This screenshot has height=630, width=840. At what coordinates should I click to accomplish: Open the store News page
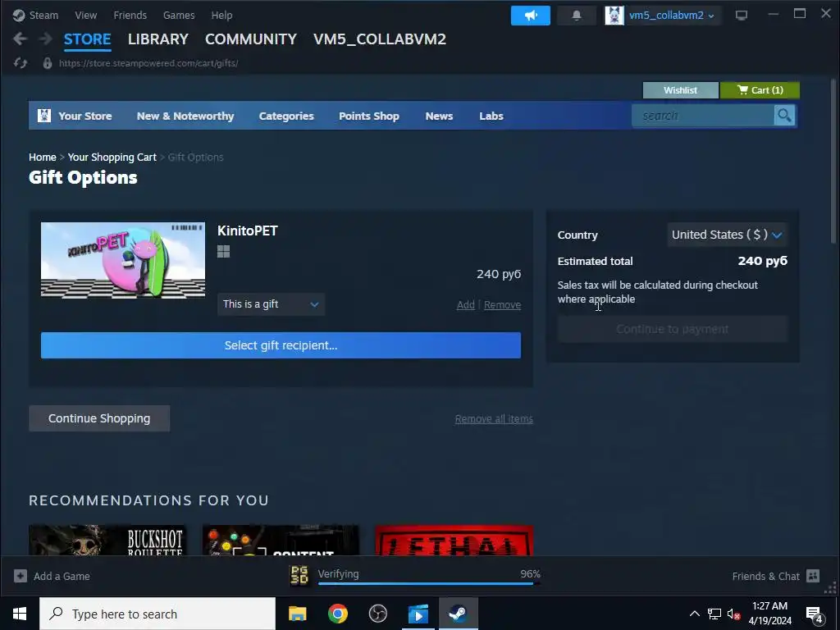pyautogui.click(x=440, y=116)
